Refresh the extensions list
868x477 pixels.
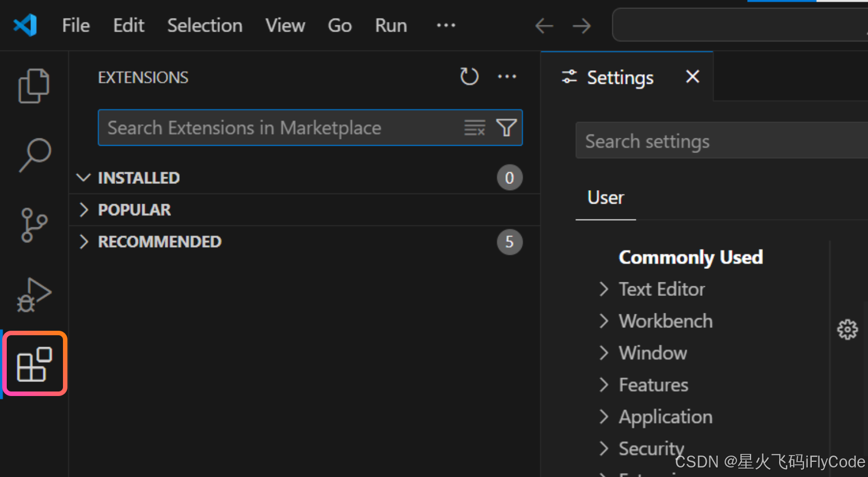pos(469,76)
